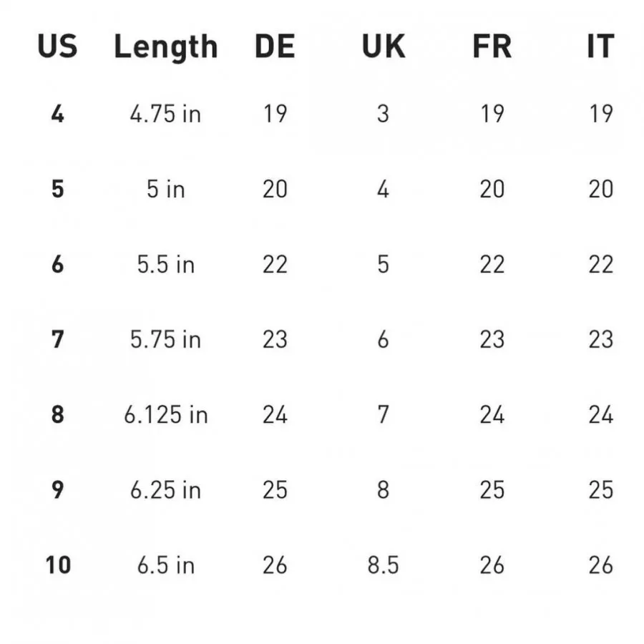Select US size 4 row label
This screenshot has width=644, height=644.
(57, 114)
